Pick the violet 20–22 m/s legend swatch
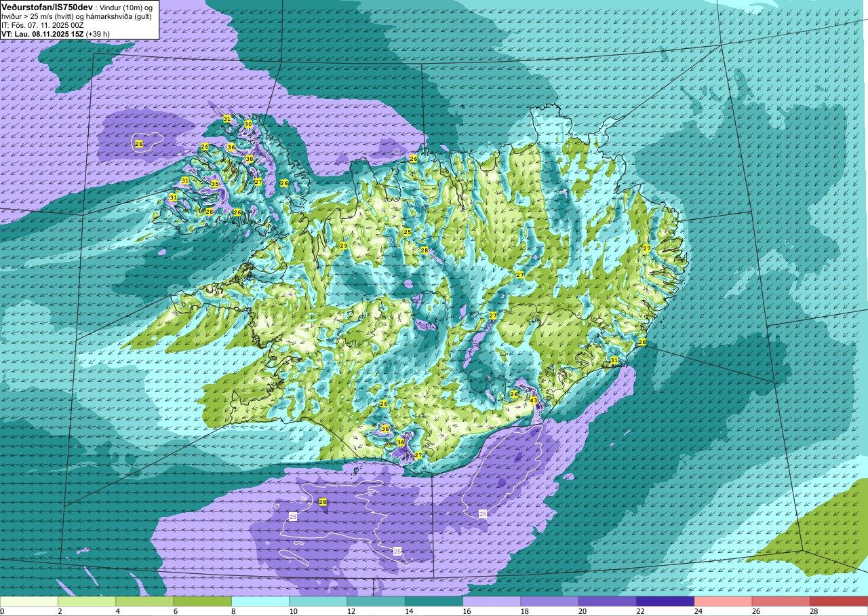 click(x=608, y=601)
